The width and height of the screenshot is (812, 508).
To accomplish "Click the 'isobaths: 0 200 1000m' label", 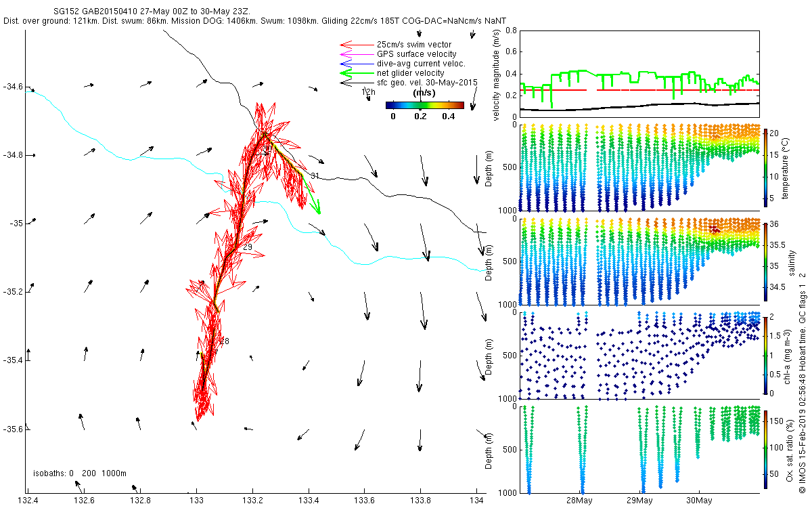I will 80,473.
